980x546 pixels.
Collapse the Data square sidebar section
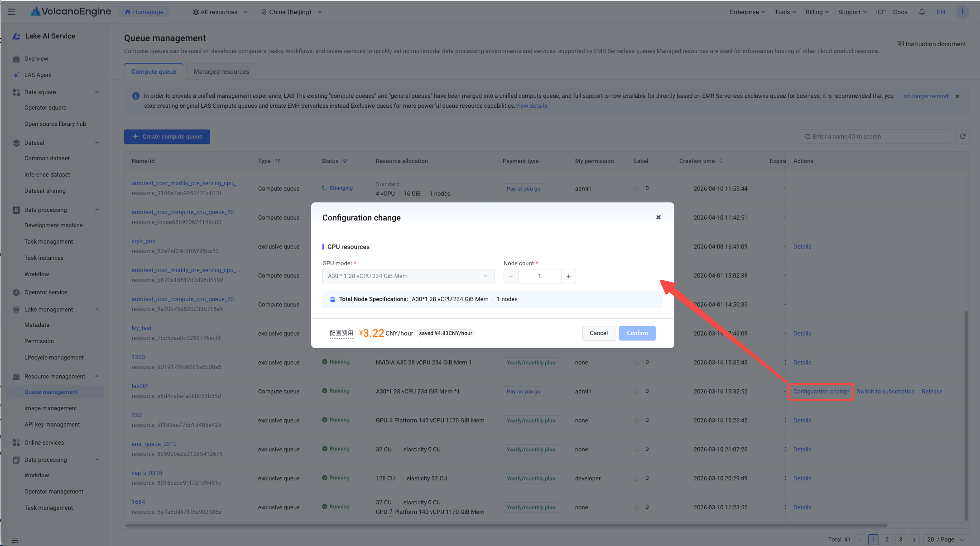(97, 92)
